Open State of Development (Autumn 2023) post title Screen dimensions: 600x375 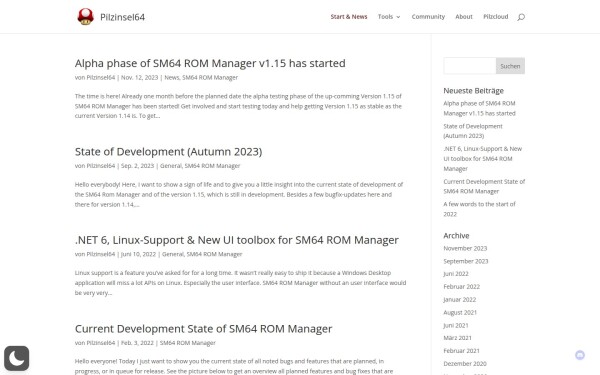pyautogui.click(x=168, y=152)
